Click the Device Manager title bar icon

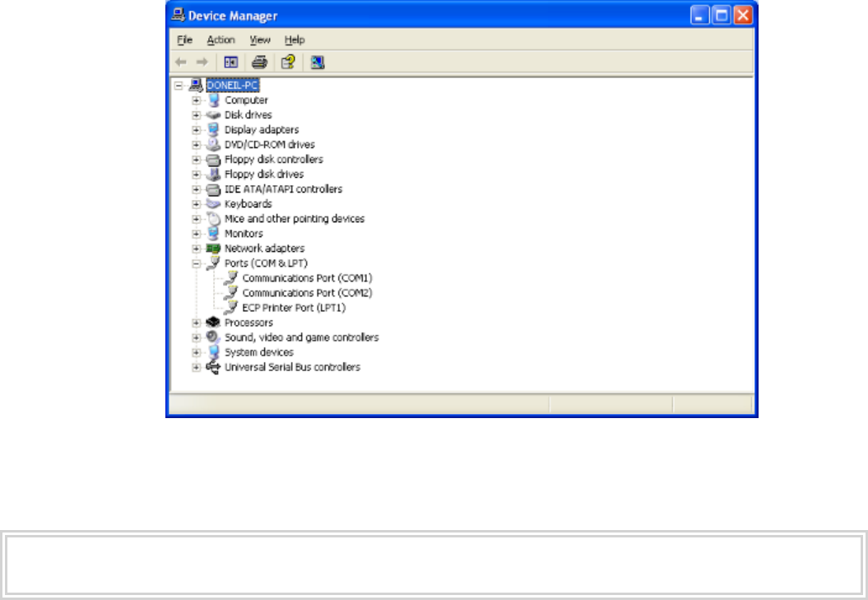point(178,15)
